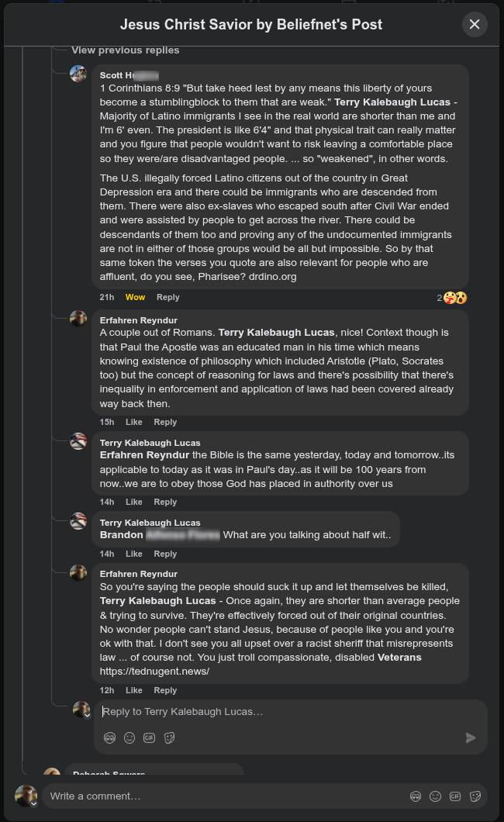Open GIF picker in the reply box

pos(150,738)
